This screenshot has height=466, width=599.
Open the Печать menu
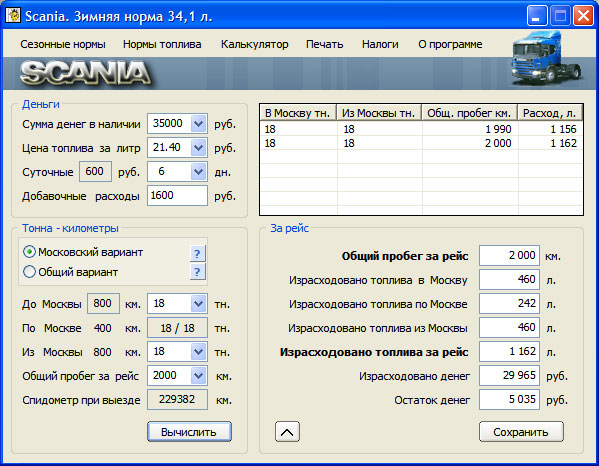[324, 44]
